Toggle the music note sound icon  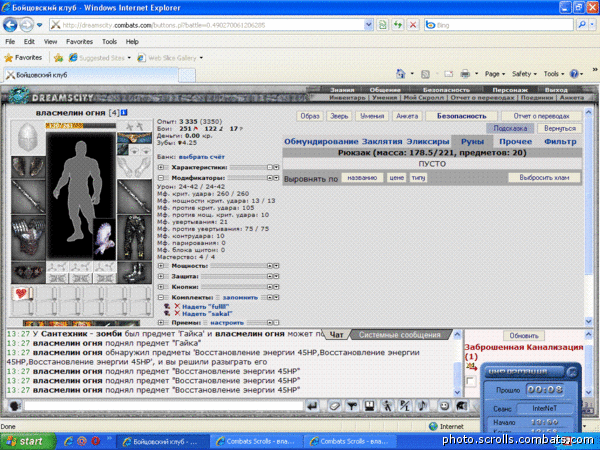[422, 406]
